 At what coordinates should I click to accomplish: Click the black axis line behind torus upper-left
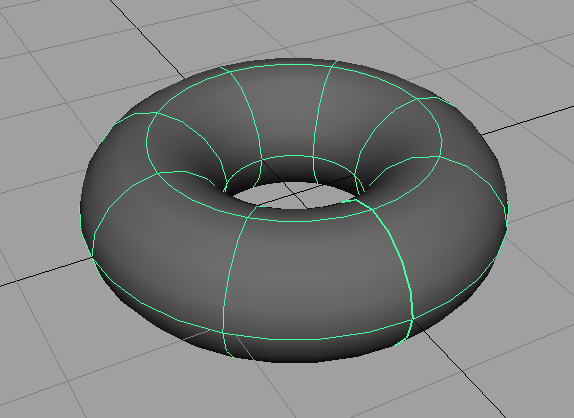pyautogui.click(x=146, y=38)
